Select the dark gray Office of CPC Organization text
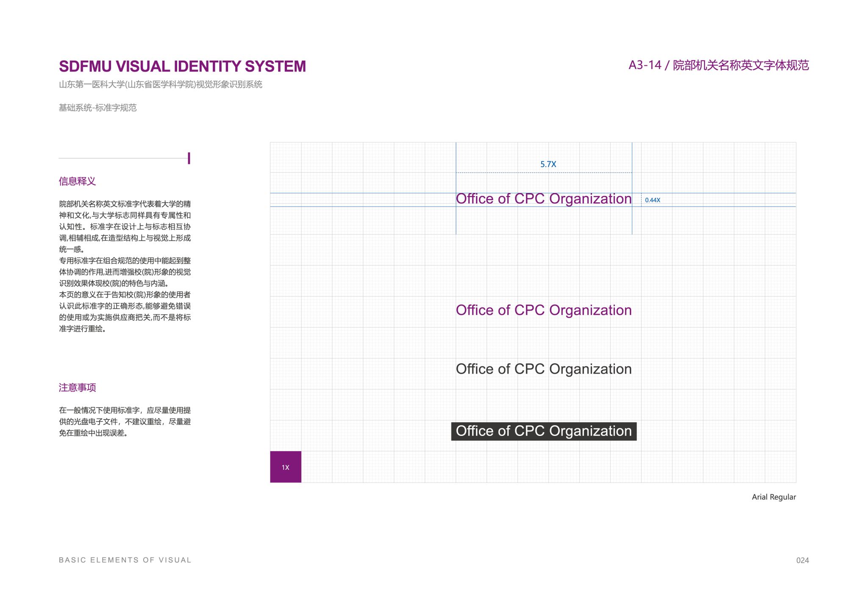This screenshot has height=614, width=868. coord(543,369)
